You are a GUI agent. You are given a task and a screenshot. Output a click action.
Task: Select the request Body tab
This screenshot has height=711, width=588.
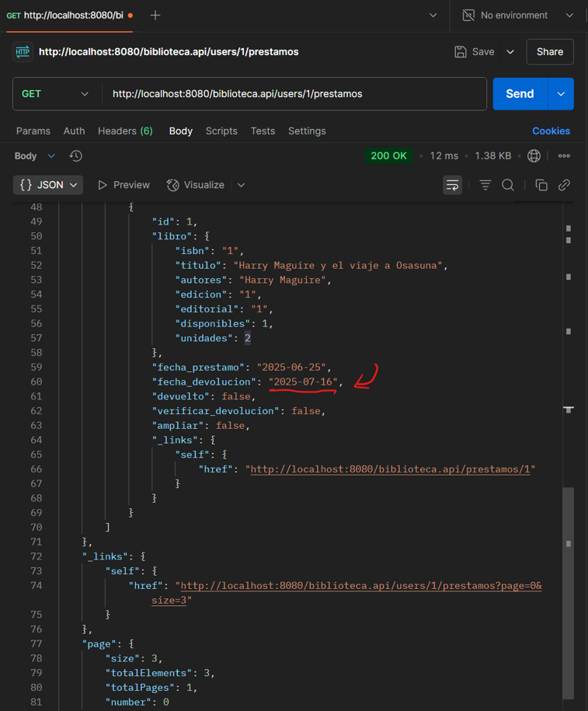pyautogui.click(x=181, y=131)
